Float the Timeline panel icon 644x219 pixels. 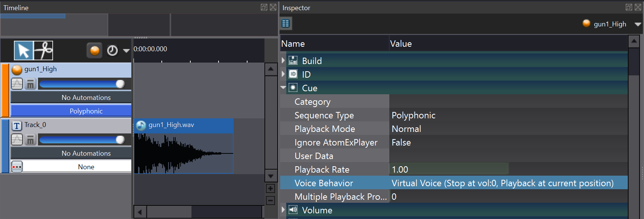[x=264, y=7]
